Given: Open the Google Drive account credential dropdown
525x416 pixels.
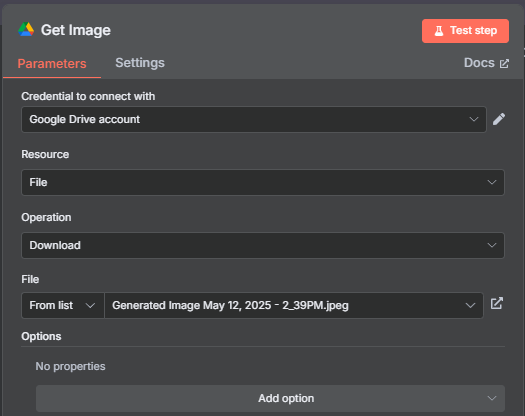Looking at the screenshot, I should pyautogui.click(x=254, y=119).
